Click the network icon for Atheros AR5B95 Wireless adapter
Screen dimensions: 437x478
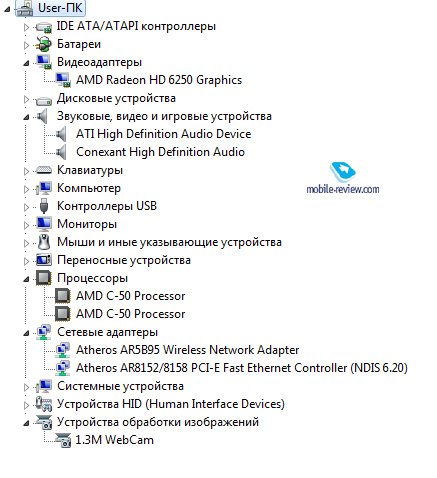63,350
